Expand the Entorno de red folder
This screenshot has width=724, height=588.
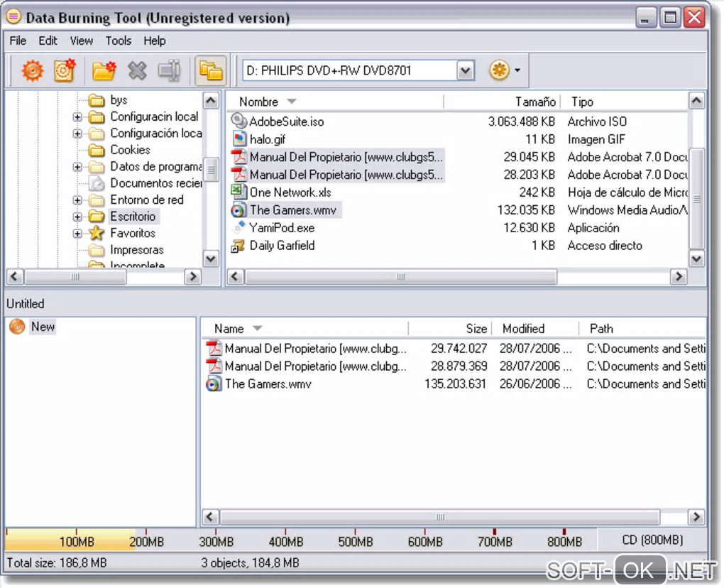pos(77,200)
